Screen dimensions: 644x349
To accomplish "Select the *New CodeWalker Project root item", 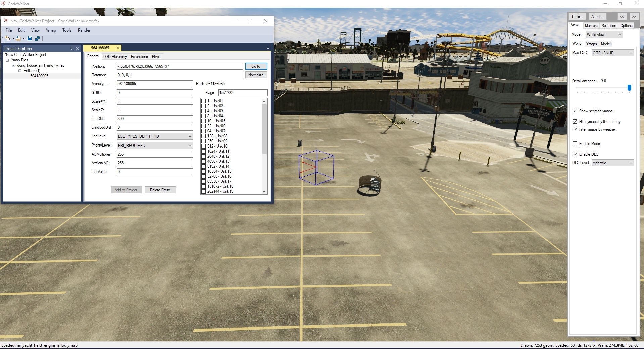I will click(x=26, y=55).
